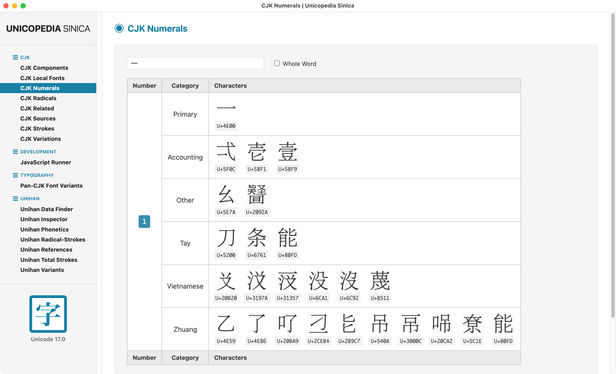Click the character 幺 in Other row

tap(226, 194)
